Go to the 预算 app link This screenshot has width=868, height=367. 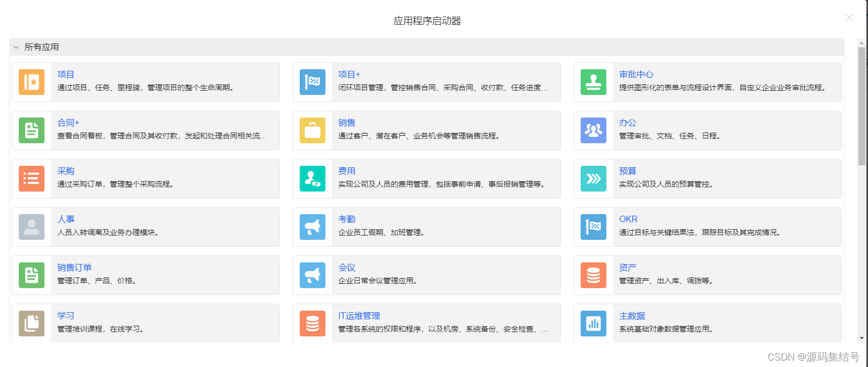tap(628, 171)
